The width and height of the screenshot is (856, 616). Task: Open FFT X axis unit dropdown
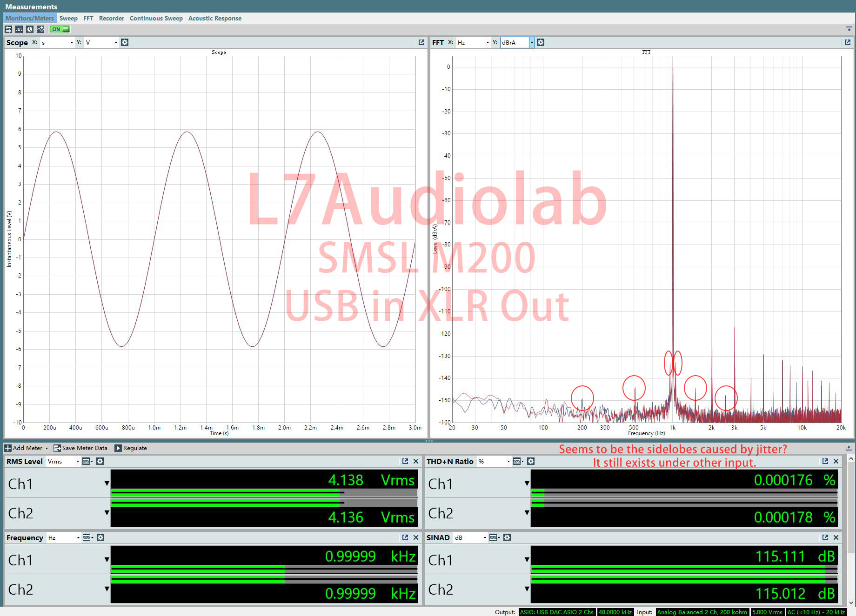[x=473, y=42]
